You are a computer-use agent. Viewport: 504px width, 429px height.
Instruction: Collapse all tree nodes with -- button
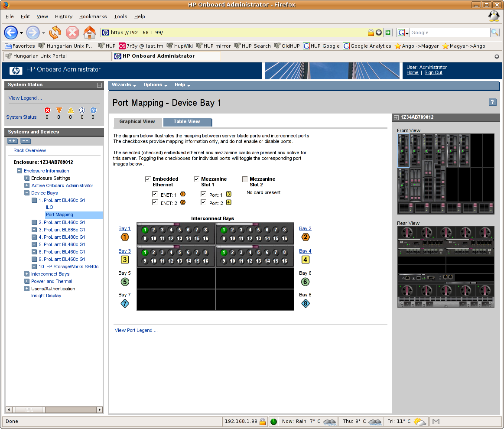coord(26,141)
